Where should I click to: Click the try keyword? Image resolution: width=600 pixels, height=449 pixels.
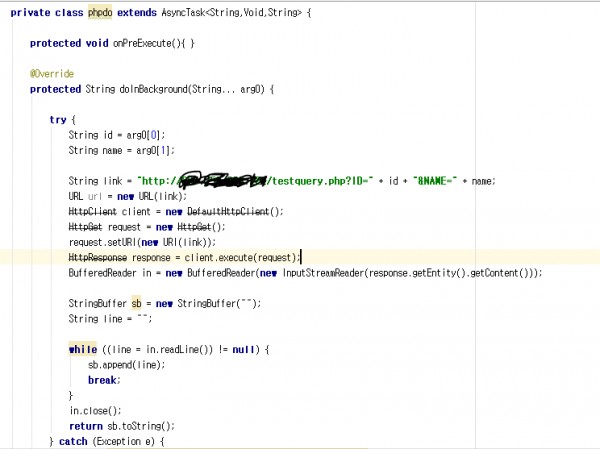click(x=57, y=119)
